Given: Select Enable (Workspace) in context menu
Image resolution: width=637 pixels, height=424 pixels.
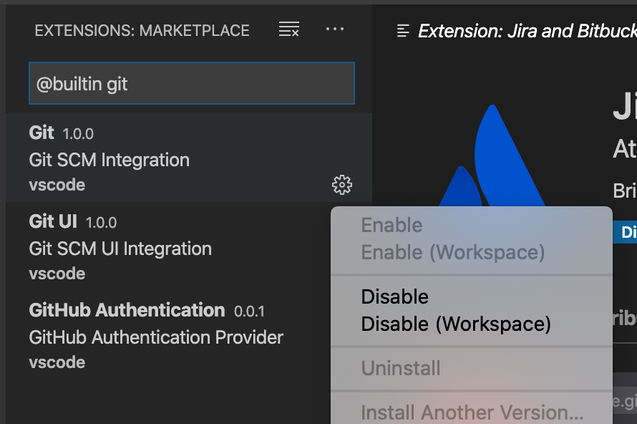Looking at the screenshot, I should pos(453,253).
